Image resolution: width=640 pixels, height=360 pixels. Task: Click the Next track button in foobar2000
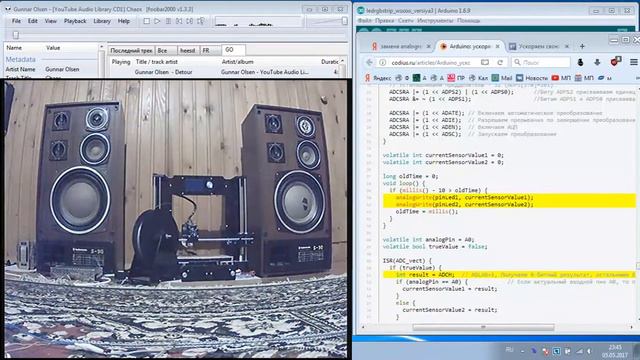coord(190,21)
